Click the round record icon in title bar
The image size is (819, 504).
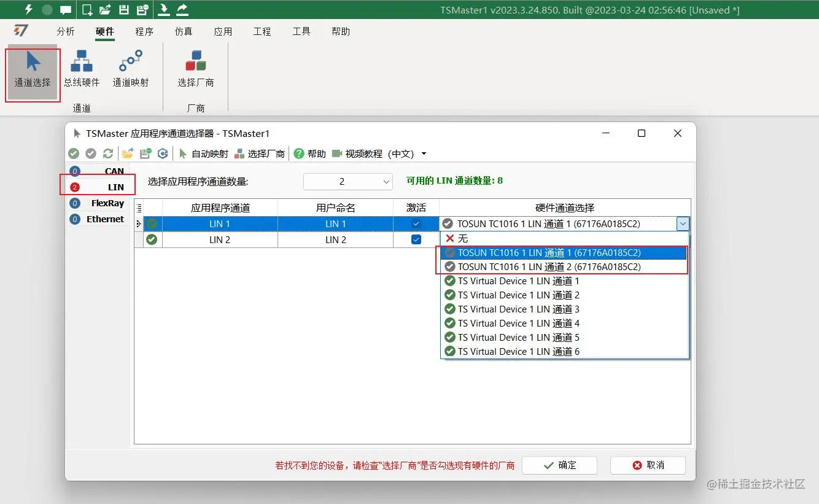coord(47,10)
